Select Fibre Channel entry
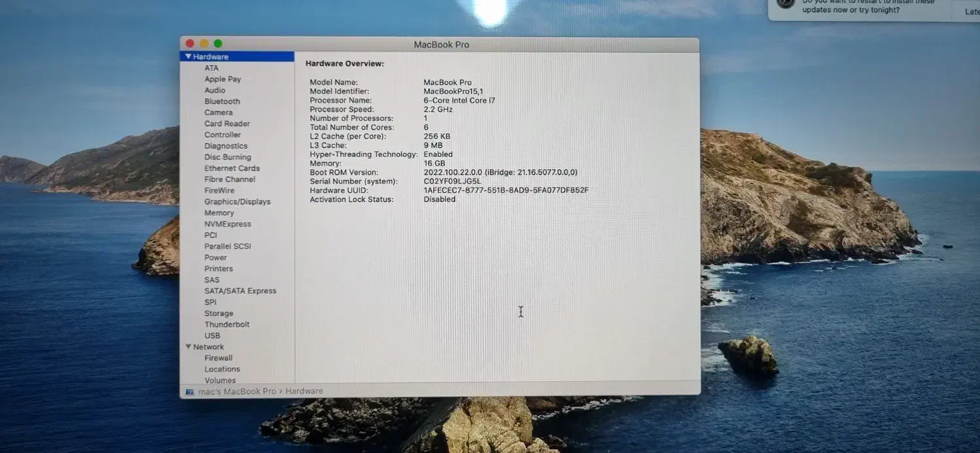The height and width of the screenshot is (453, 980). pos(230,179)
